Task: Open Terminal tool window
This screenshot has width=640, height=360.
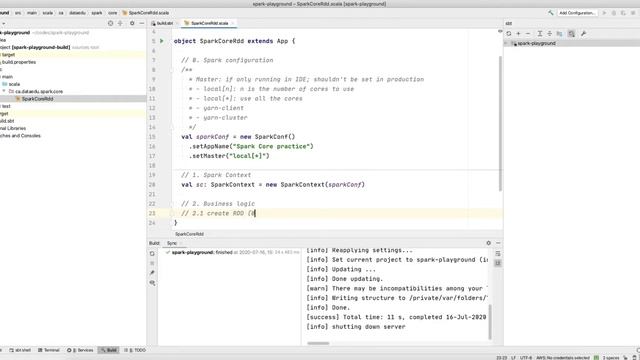Action: 49,350
